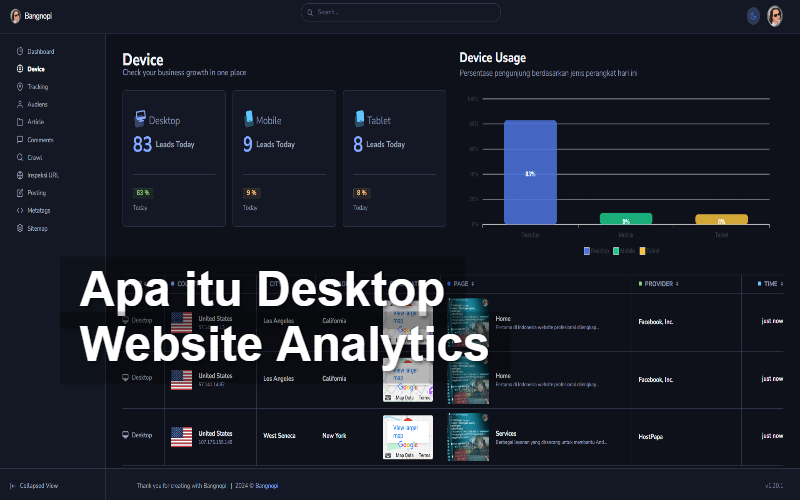Viewport: 800px width, 500px height.
Task: Sort the table by the Page column
Action: point(461,284)
